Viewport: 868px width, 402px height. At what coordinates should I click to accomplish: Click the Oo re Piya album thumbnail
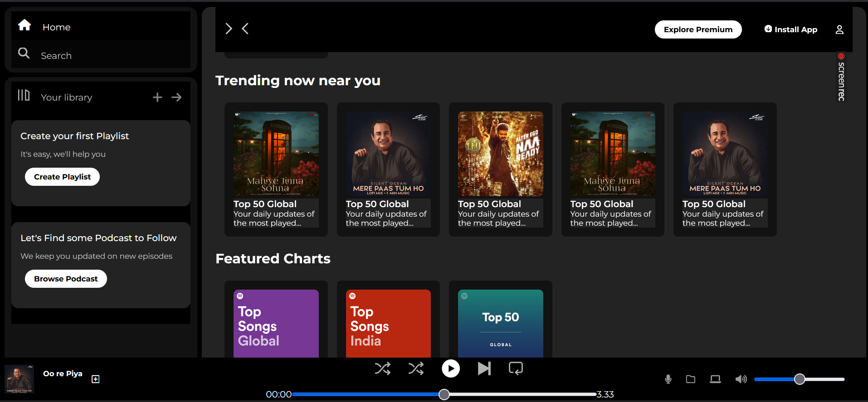point(19,379)
